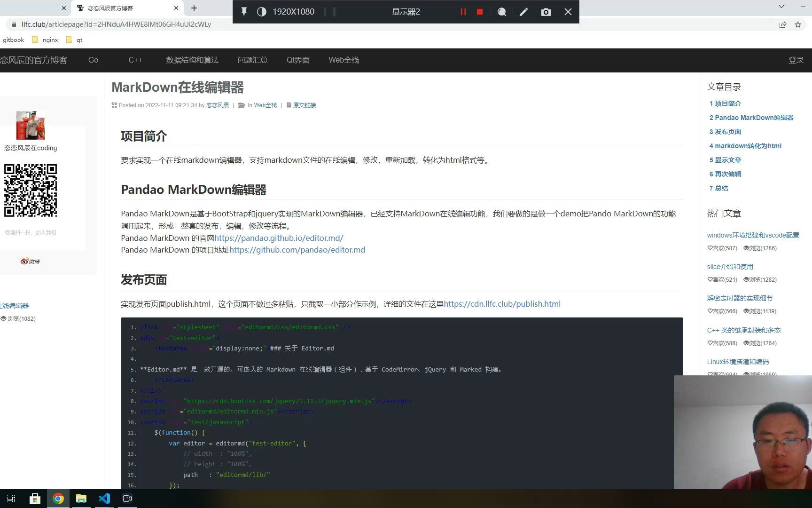Take a screenshot with camera icon
The width and height of the screenshot is (812, 508).
click(x=546, y=12)
